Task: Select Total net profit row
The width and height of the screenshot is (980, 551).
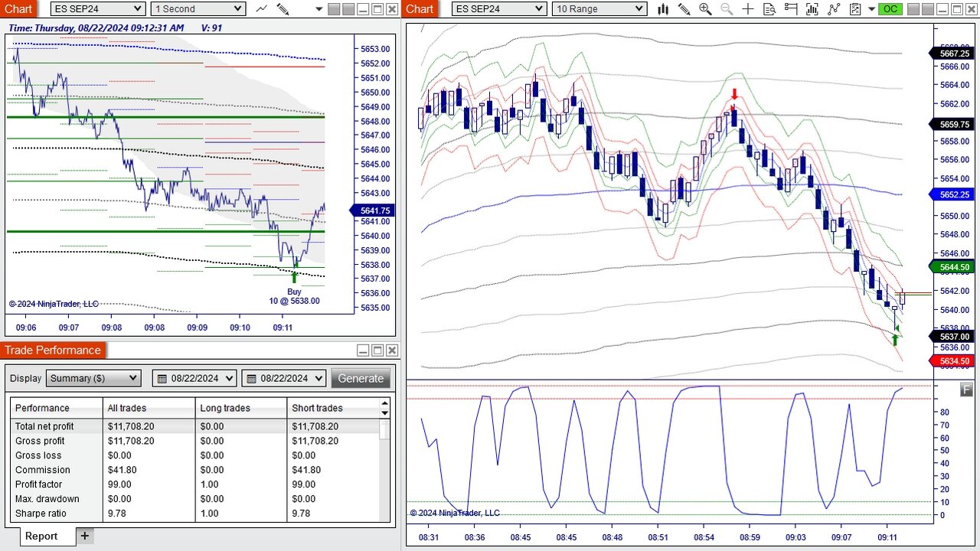Action: click(x=195, y=426)
